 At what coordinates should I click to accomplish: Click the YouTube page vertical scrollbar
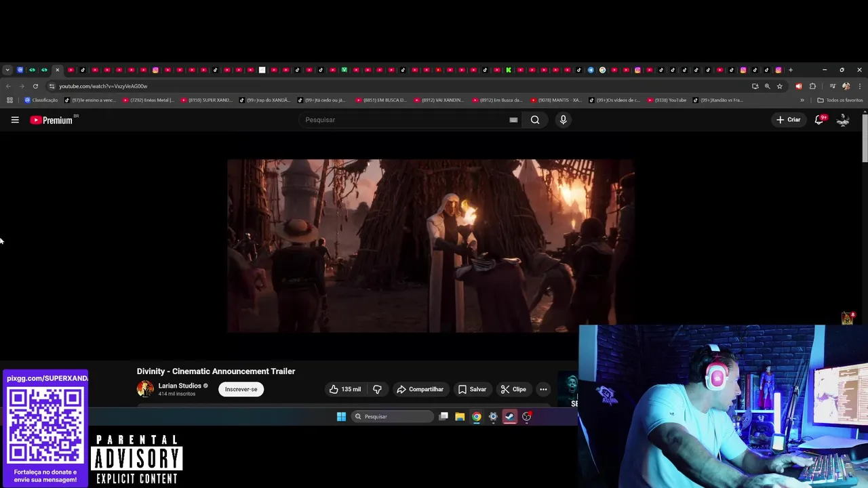[865, 138]
